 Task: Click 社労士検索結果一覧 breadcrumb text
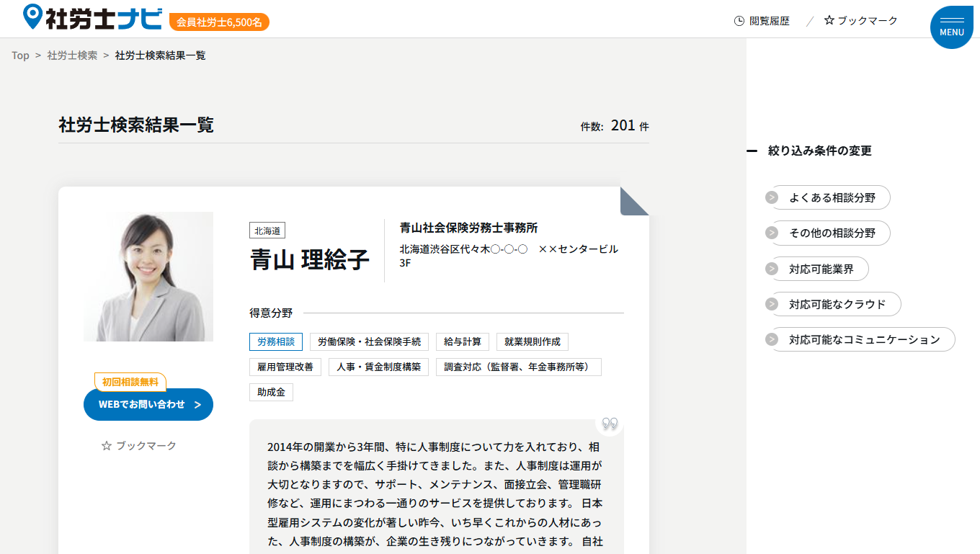[x=161, y=55]
